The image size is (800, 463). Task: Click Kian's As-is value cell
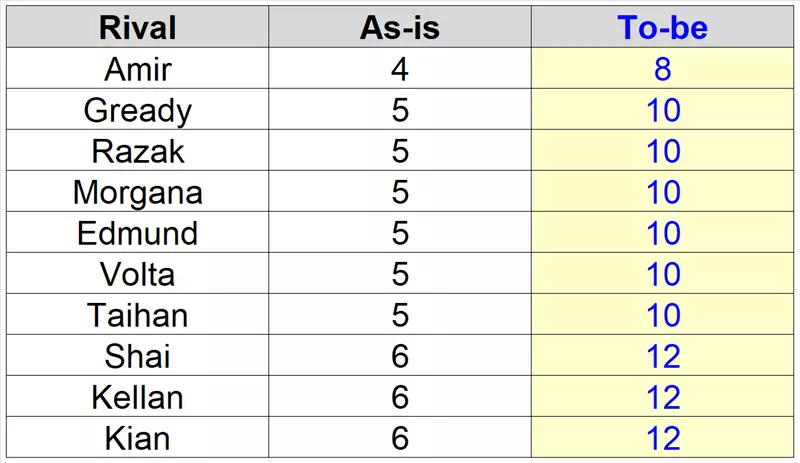tap(400, 438)
